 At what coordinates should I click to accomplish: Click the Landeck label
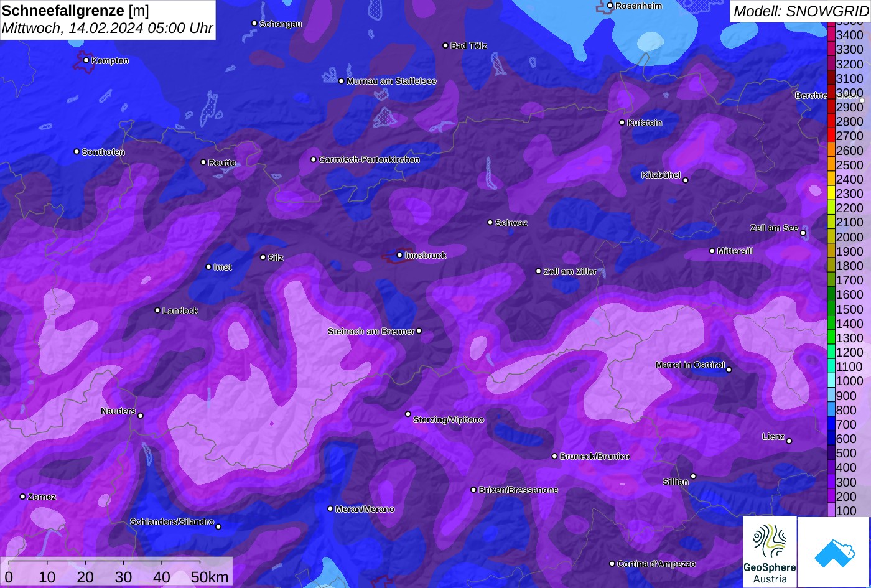point(180,310)
